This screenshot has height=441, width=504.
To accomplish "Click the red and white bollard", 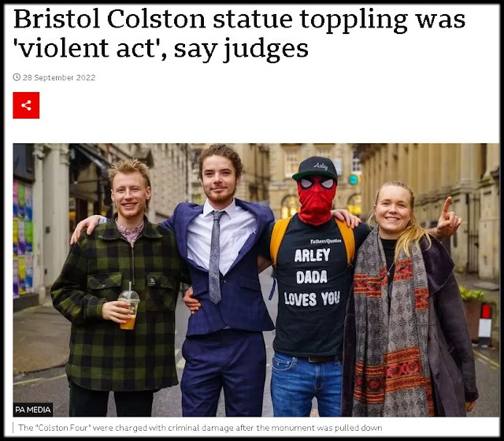I will (485, 324).
